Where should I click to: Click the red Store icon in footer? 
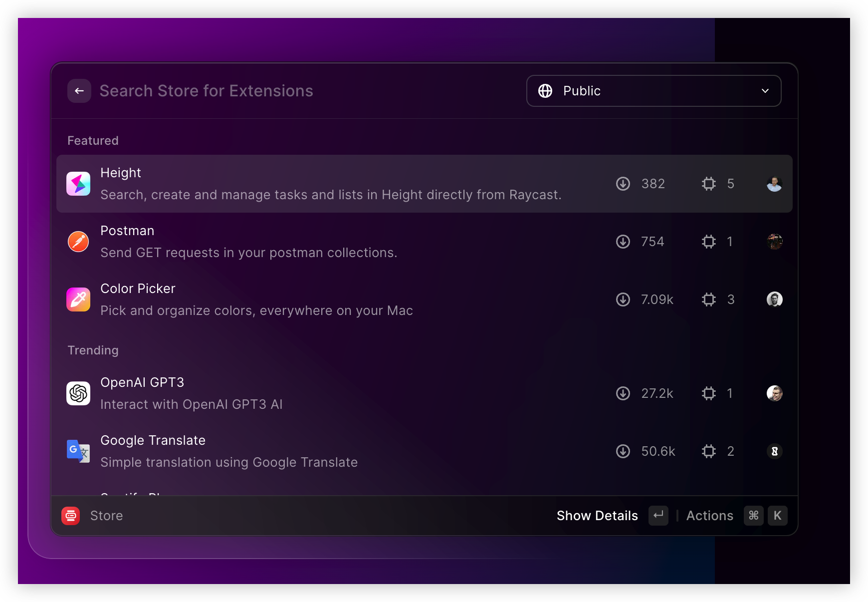71,516
